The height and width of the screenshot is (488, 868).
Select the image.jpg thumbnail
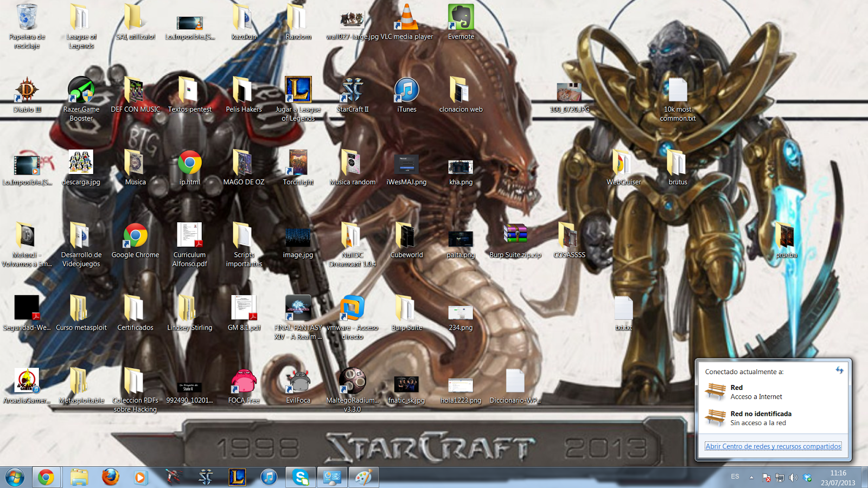(x=298, y=242)
